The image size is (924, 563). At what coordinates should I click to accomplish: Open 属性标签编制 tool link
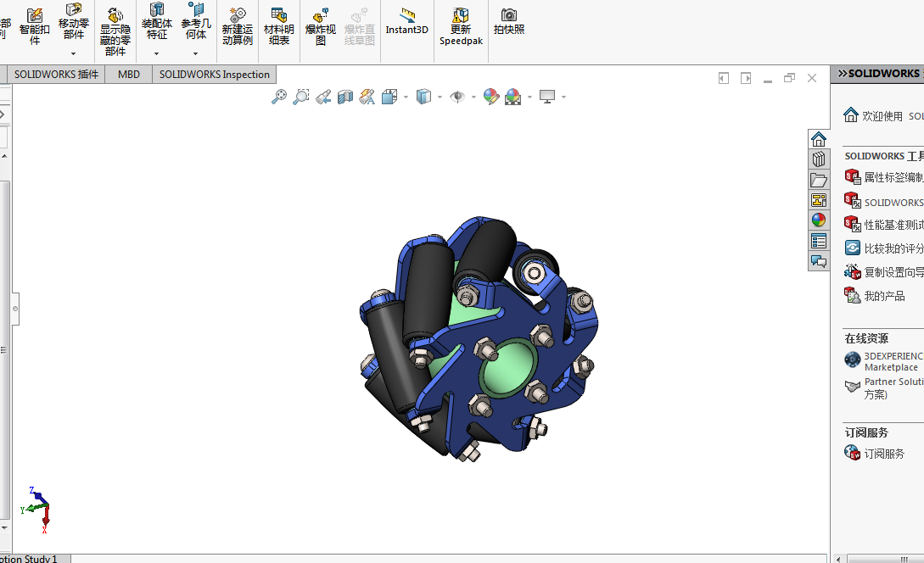(x=883, y=177)
